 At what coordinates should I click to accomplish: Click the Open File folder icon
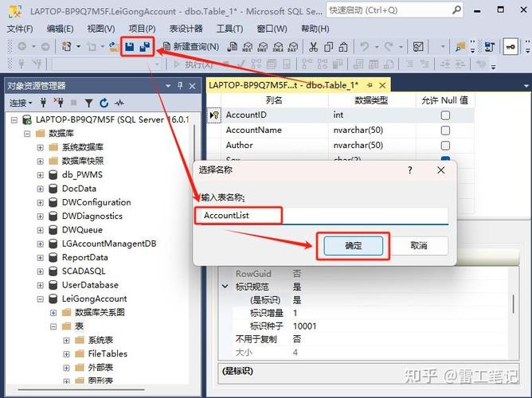click(x=114, y=47)
